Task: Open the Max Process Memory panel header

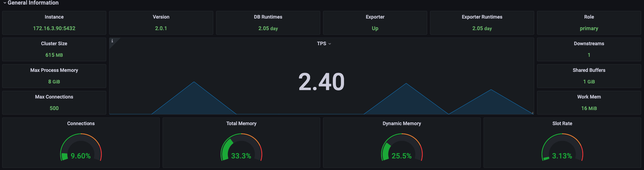Action: click(54, 70)
